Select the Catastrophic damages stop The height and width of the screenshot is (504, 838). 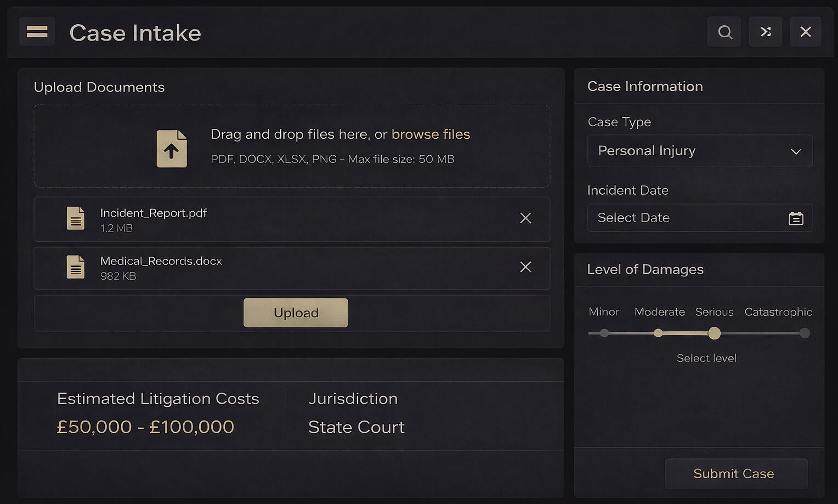[805, 333]
